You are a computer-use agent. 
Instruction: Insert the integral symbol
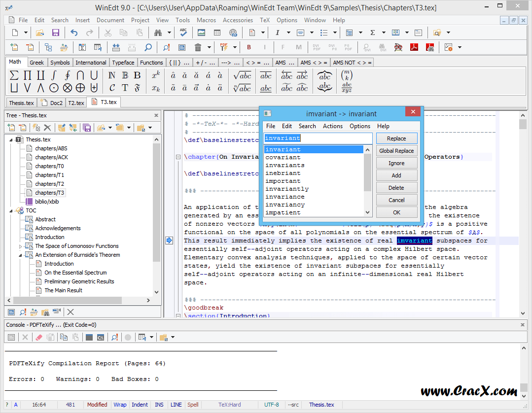(x=54, y=75)
